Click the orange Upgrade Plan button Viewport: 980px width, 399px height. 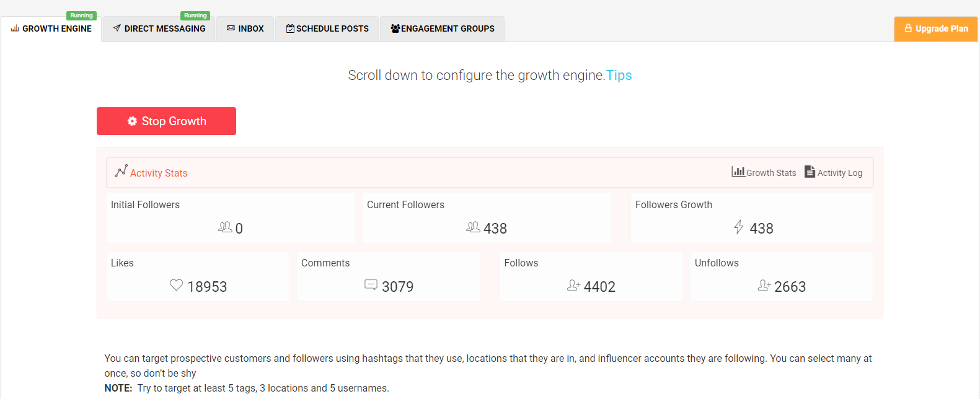[x=935, y=28]
